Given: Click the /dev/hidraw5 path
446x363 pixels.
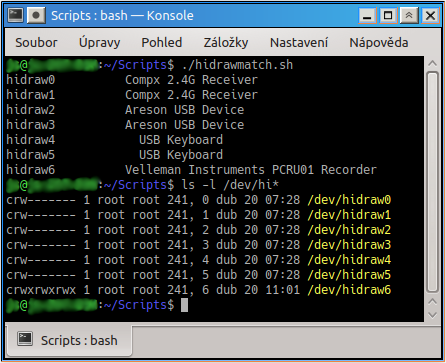Looking at the screenshot, I should pyautogui.click(x=349, y=275).
